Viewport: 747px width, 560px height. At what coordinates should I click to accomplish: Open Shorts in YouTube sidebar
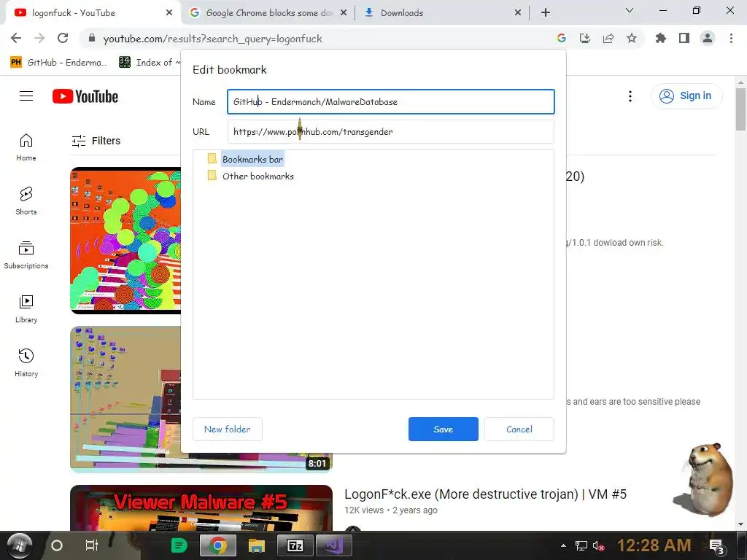tap(26, 201)
